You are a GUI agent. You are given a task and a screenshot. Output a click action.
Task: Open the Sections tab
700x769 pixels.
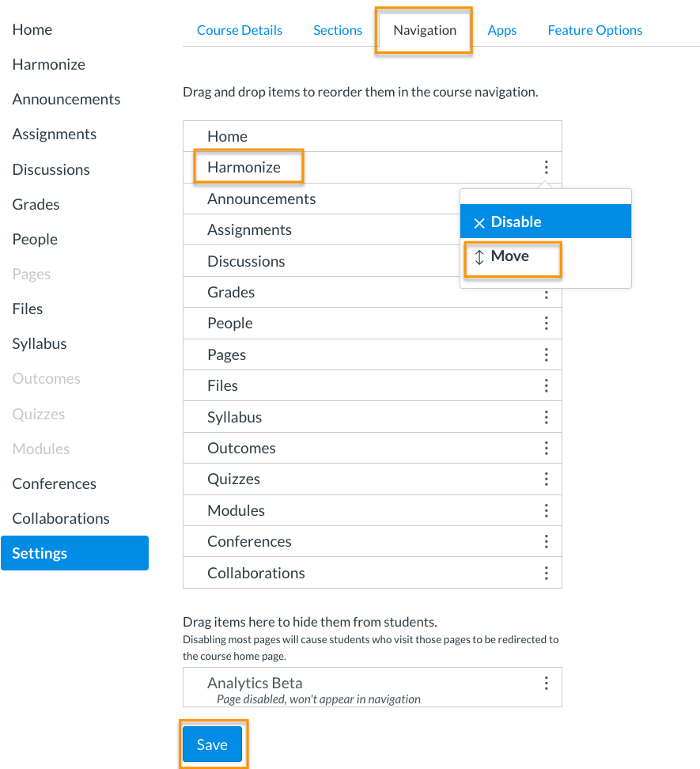pos(338,30)
